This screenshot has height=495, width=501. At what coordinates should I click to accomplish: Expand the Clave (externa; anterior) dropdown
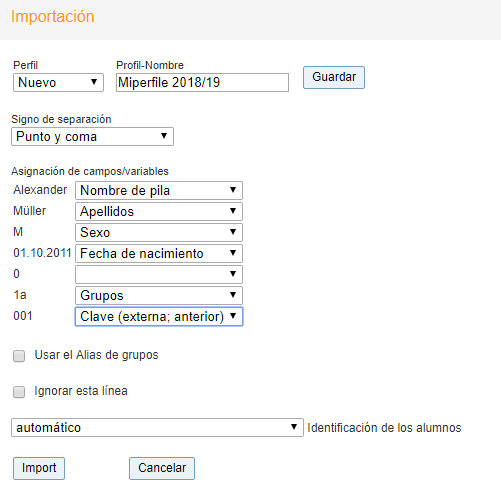(x=159, y=316)
